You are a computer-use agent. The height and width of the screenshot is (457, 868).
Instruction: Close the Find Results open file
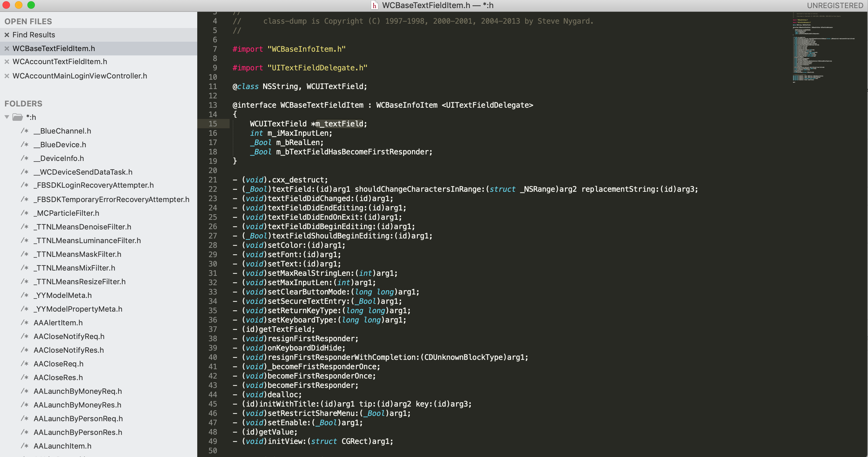pos(7,35)
